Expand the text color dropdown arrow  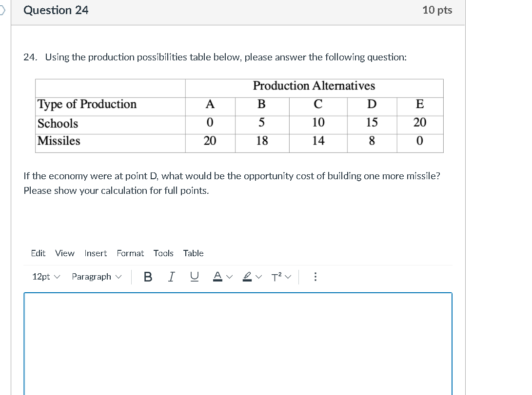[x=229, y=277]
